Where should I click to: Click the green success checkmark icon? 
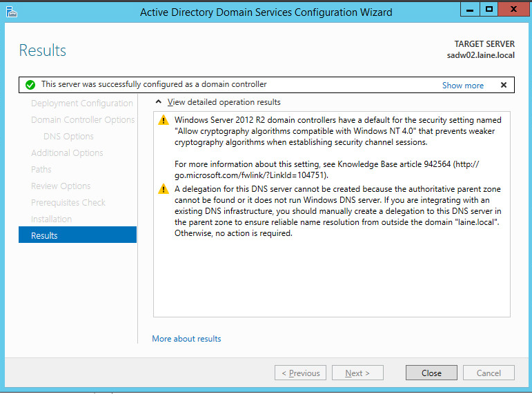[x=30, y=85]
